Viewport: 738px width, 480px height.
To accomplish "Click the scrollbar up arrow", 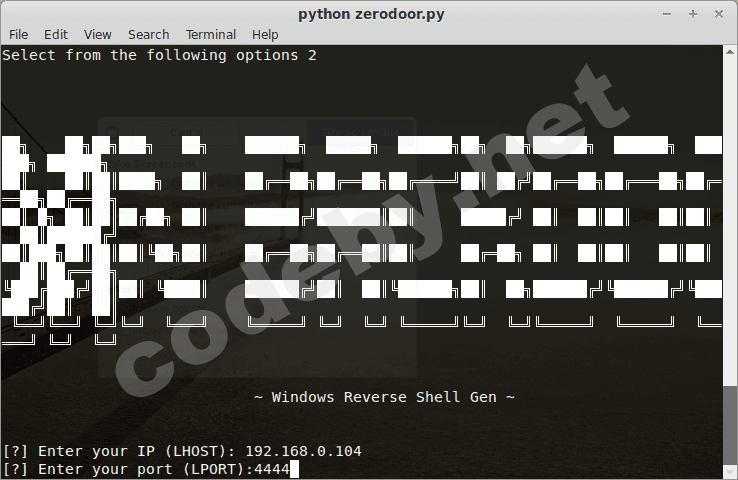I will [729, 51].
